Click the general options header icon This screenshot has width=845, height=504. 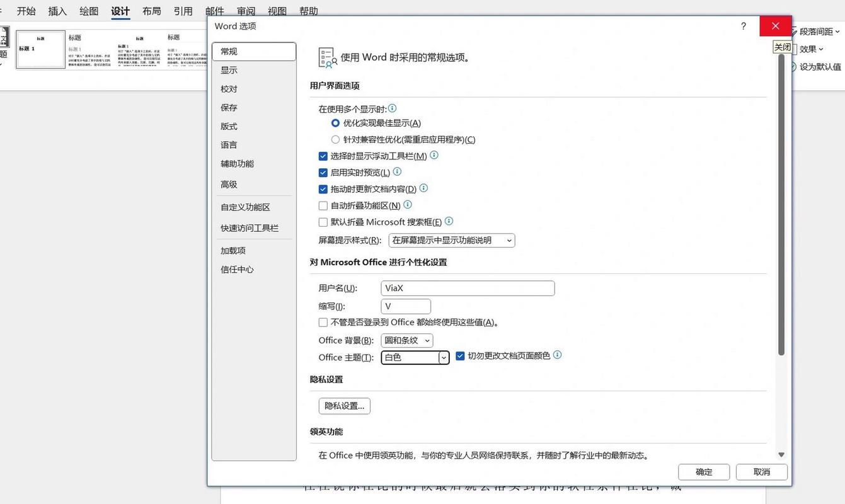327,57
